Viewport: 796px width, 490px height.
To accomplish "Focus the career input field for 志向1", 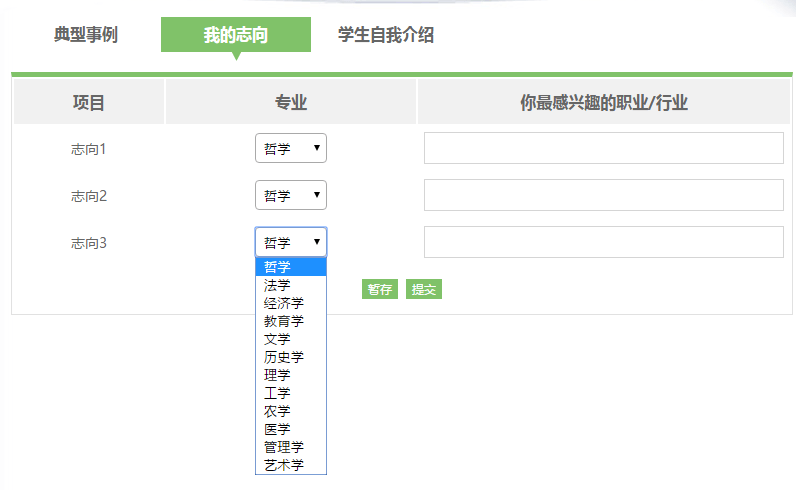I will tap(604, 148).
